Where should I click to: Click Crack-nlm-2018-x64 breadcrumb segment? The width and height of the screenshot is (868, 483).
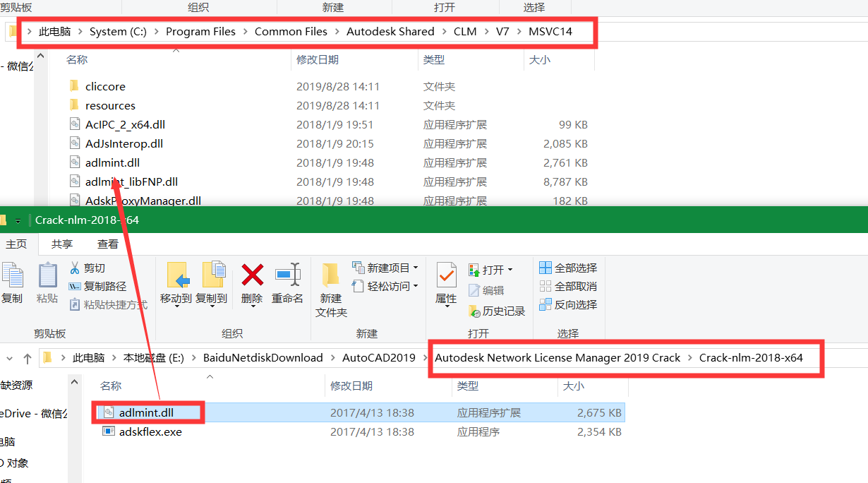coord(751,358)
